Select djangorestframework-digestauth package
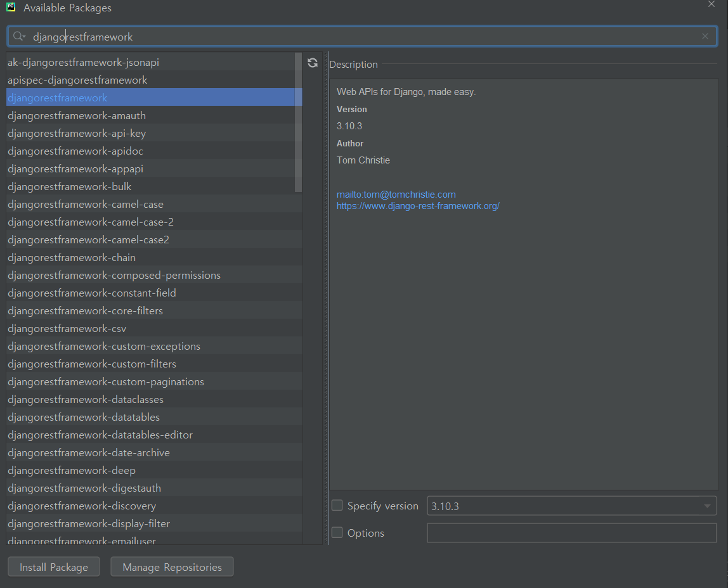Image resolution: width=728 pixels, height=588 pixels. point(153,488)
